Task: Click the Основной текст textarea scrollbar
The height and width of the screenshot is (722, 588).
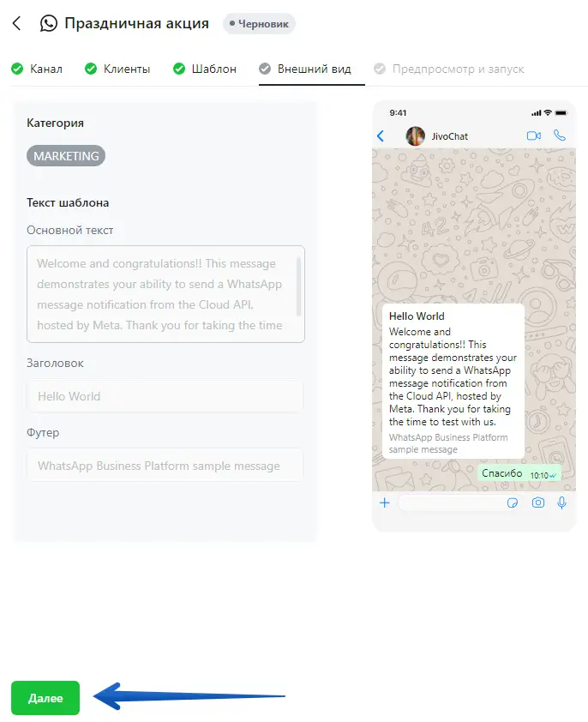Action: 298,286
